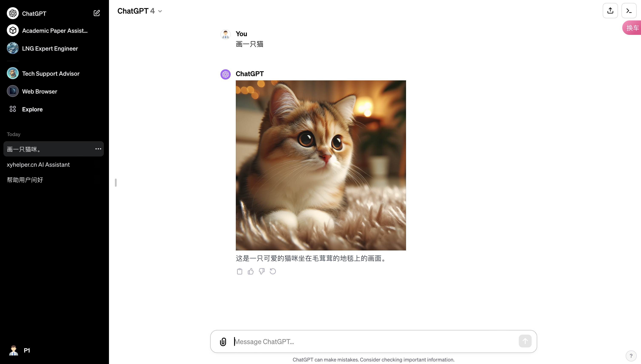Image resolution: width=641 pixels, height=364 pixels.
Task: Start a new chat with the compose icon
Action: (x=97, y=13)
